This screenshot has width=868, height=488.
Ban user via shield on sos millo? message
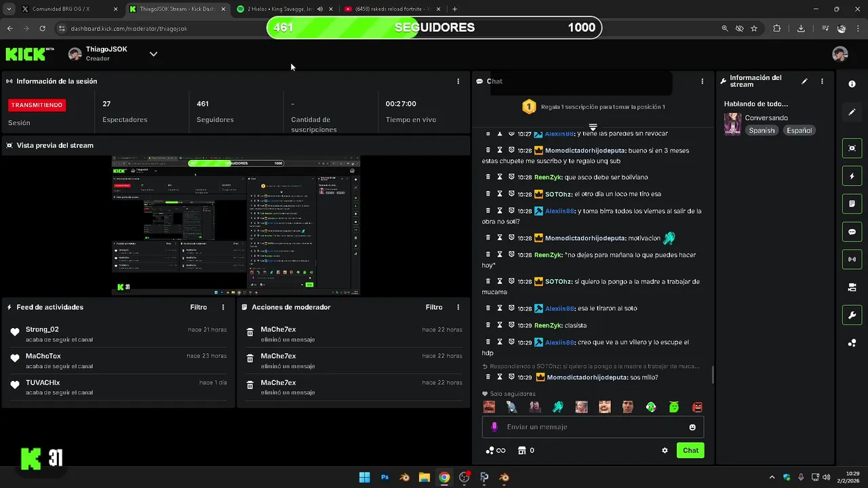511,377
